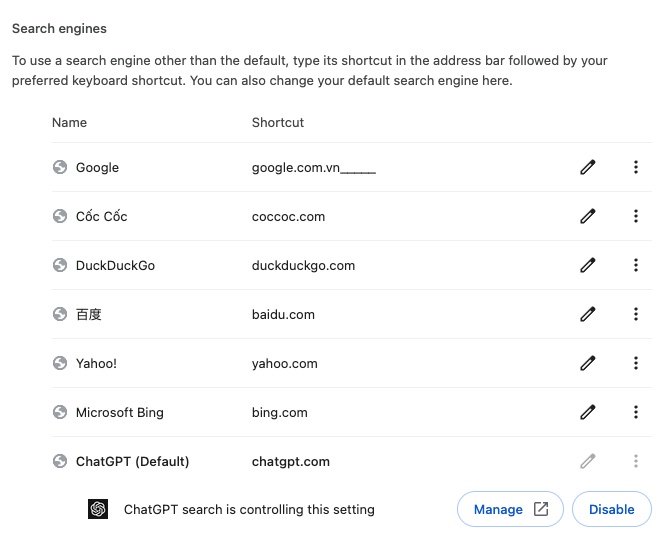This screenshot has width=665, height=558.
Task: Click the ChatGPT (Default) entry name
Action: [132, 462]
